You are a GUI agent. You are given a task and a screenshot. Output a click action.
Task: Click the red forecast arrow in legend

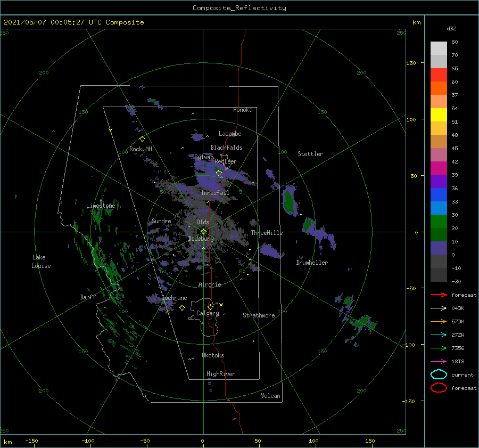(439, 295)
